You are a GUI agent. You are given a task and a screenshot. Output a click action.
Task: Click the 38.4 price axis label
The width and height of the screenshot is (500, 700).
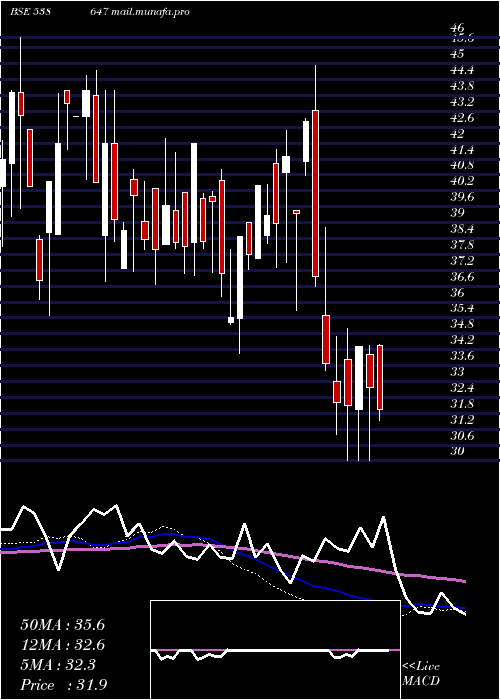(462, 229)
